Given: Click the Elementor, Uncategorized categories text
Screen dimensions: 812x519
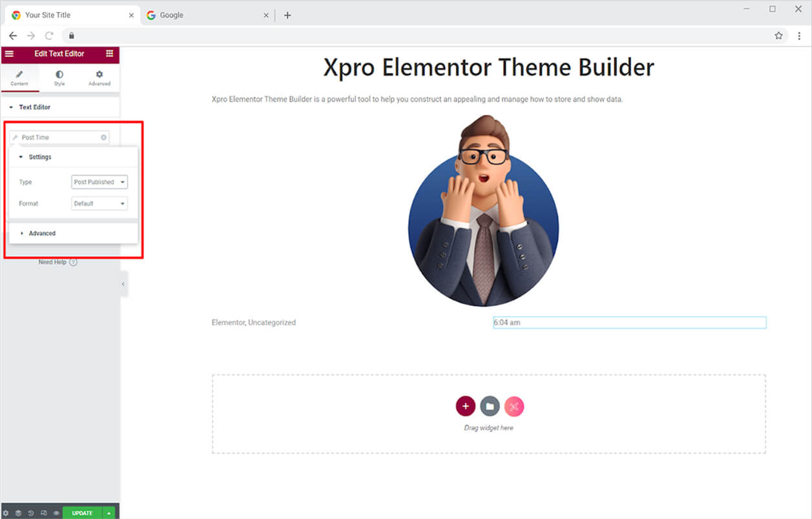Looking at the screenshot, I should [254, 322].
